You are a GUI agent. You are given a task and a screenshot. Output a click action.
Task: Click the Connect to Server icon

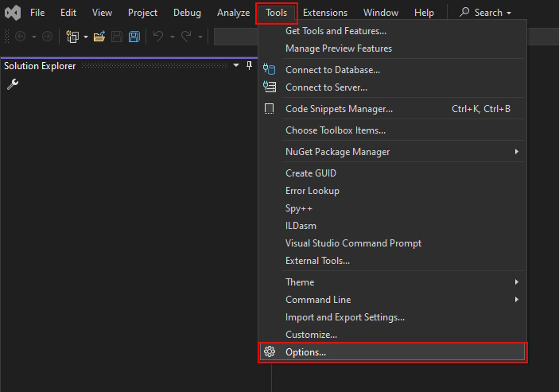[x=270, y=87]
